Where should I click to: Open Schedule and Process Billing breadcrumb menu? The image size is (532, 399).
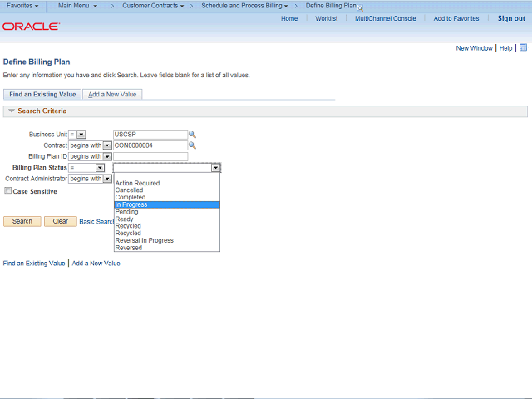point(244,6)
